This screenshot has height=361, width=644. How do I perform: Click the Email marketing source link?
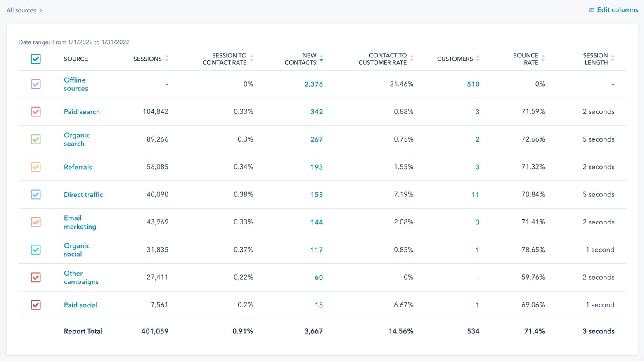point(80,222)
